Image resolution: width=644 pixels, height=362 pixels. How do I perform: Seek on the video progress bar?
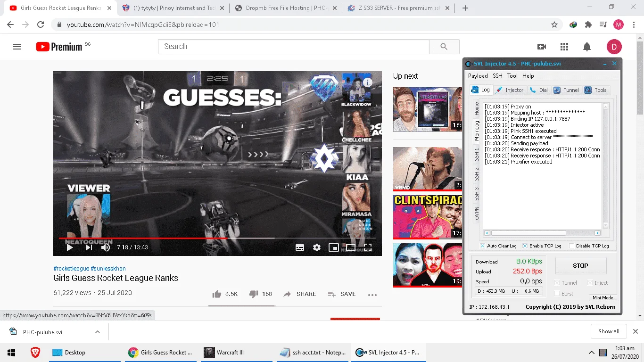(217, 238)
